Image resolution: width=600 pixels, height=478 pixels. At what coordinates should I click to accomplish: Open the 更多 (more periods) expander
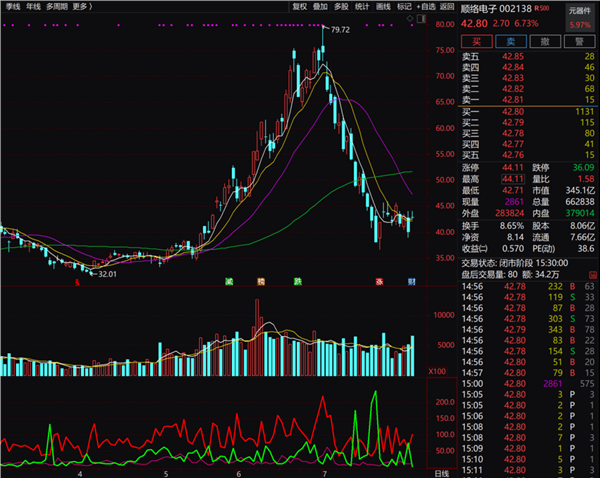[82, 7]
